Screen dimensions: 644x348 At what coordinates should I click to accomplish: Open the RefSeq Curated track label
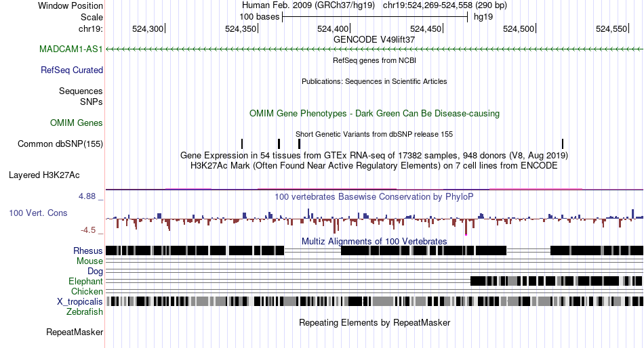[x=72, y=70]
